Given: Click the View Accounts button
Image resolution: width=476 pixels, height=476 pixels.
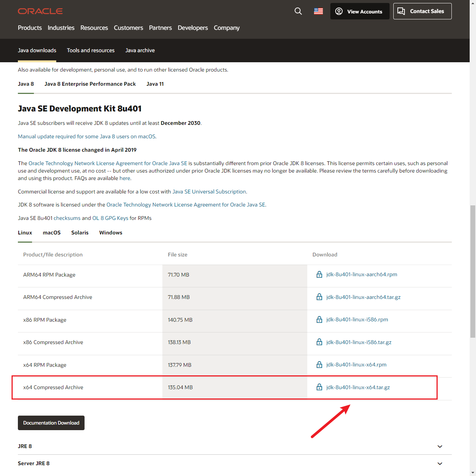Looking at the screenshot, I should coord(360,11).
